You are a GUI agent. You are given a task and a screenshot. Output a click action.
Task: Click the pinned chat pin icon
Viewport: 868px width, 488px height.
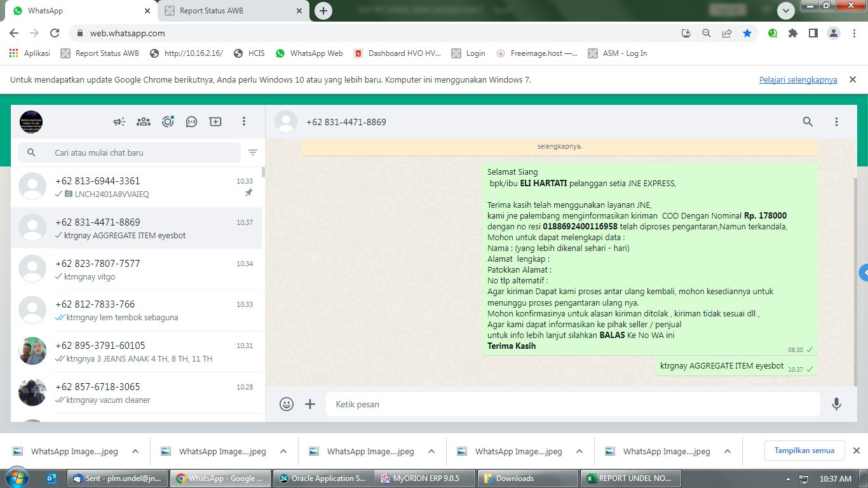click(x=249, y=193)
